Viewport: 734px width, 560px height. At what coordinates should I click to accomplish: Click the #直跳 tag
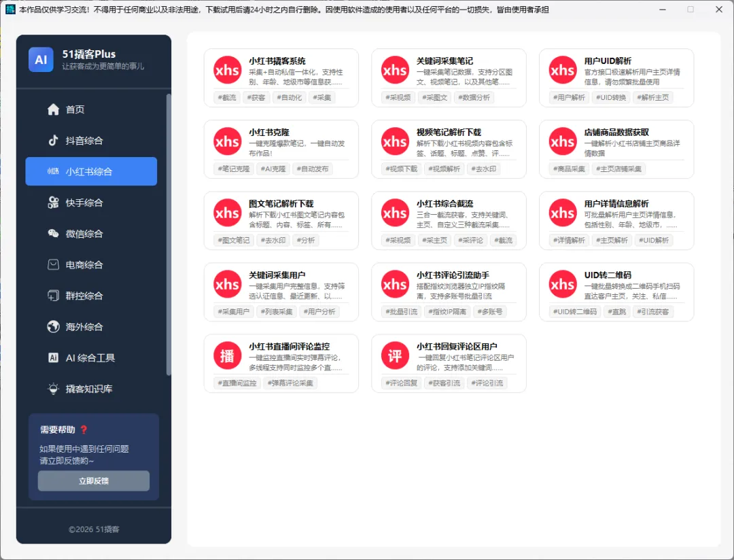pos(616,311)
